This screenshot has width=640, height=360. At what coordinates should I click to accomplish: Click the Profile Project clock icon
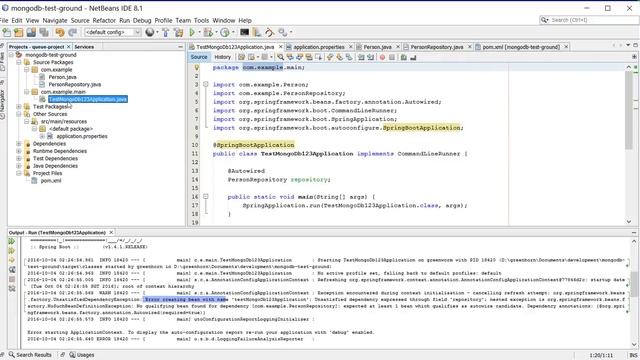point(224,32)
